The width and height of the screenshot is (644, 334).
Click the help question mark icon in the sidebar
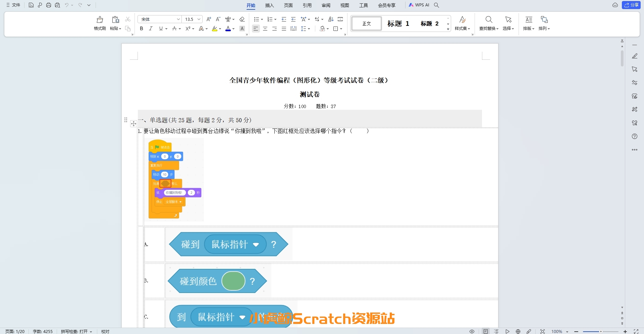(x=634, y=136)
